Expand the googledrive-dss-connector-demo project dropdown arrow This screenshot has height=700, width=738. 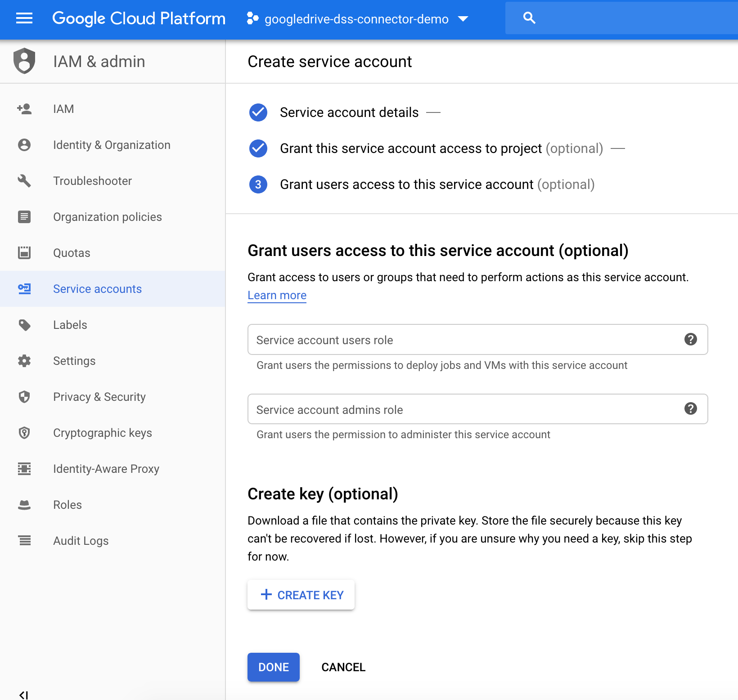463,19
